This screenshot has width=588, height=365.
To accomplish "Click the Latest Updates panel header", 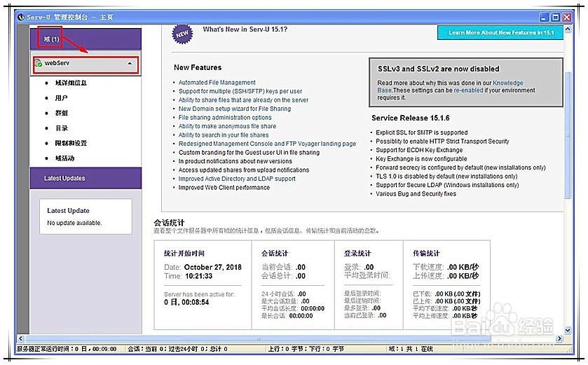I will pyautogui.click(x=86, y=179).
